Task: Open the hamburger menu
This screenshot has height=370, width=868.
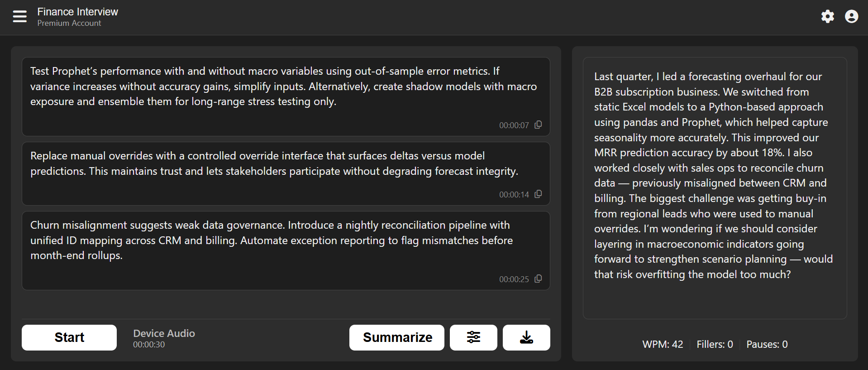Action: tap(19, 17)
